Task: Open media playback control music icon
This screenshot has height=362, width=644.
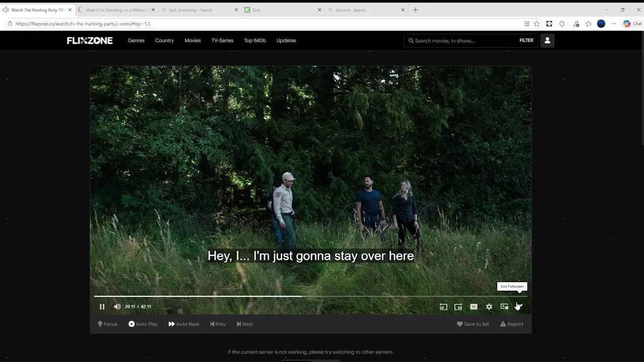Action: tap(576, 24)
